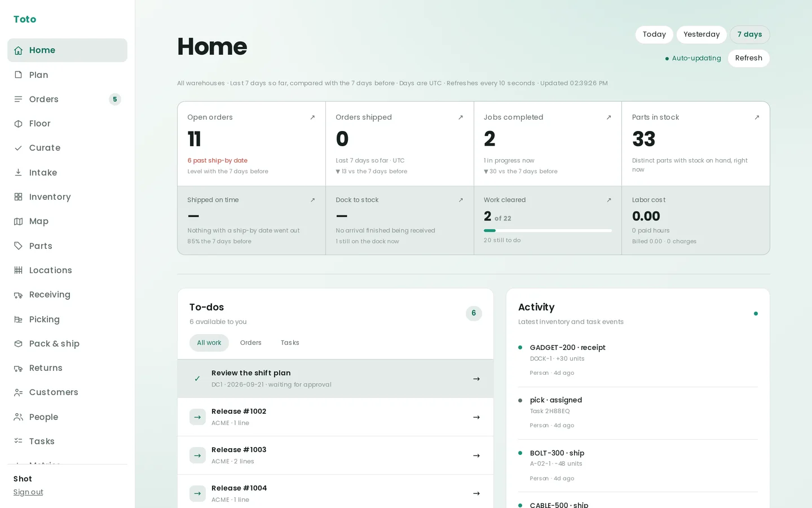Click the GADGET-200 receipt activity entry
Viewport: 812px width, 508px height.
(638, 360)
